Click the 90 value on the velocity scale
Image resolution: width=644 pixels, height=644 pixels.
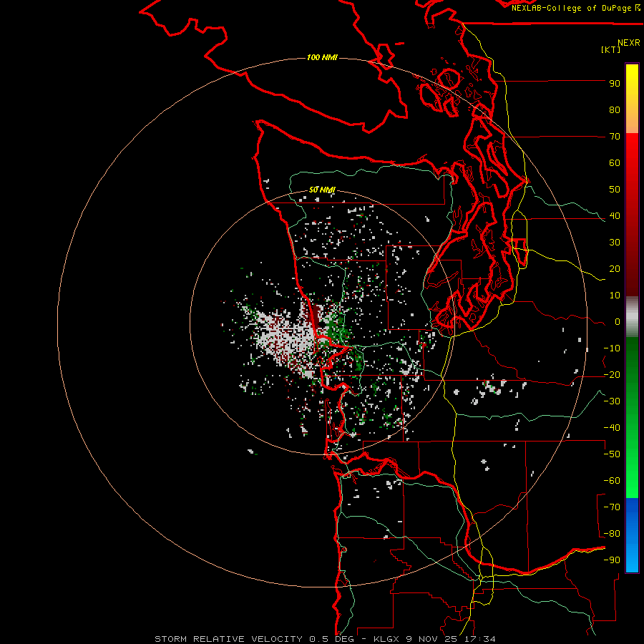click(x=615, y=84)
